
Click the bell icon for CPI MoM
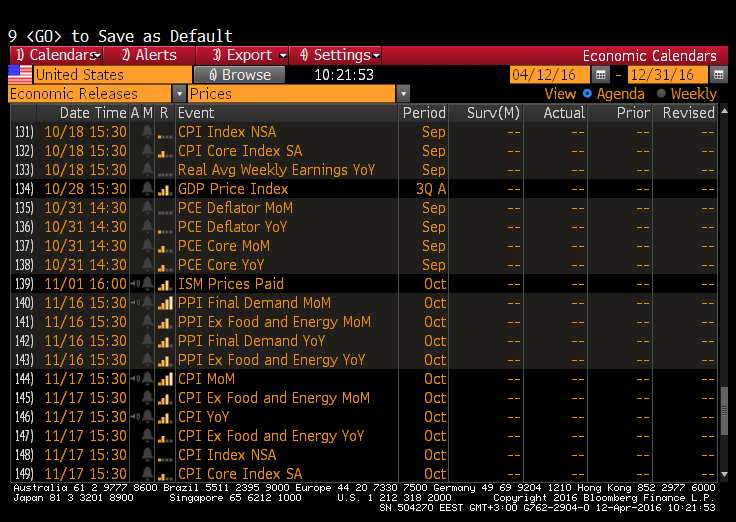[x=147, y=378]
